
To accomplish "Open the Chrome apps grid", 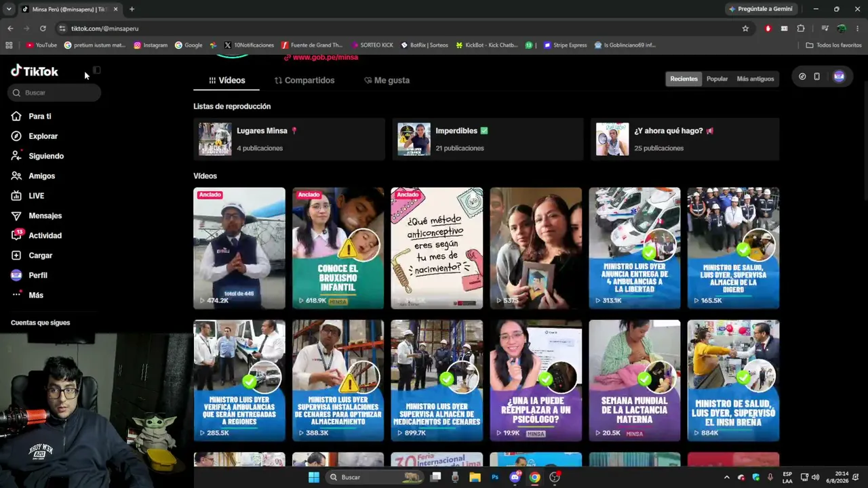I will click(9, 45).
